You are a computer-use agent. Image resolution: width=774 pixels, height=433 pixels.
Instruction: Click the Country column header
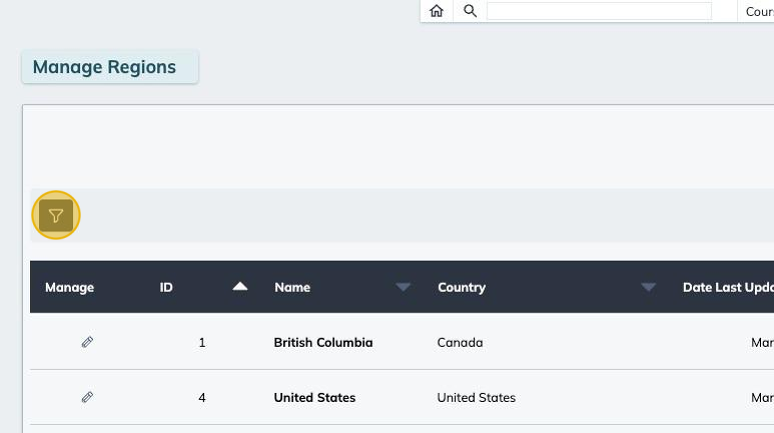point(461,287)
